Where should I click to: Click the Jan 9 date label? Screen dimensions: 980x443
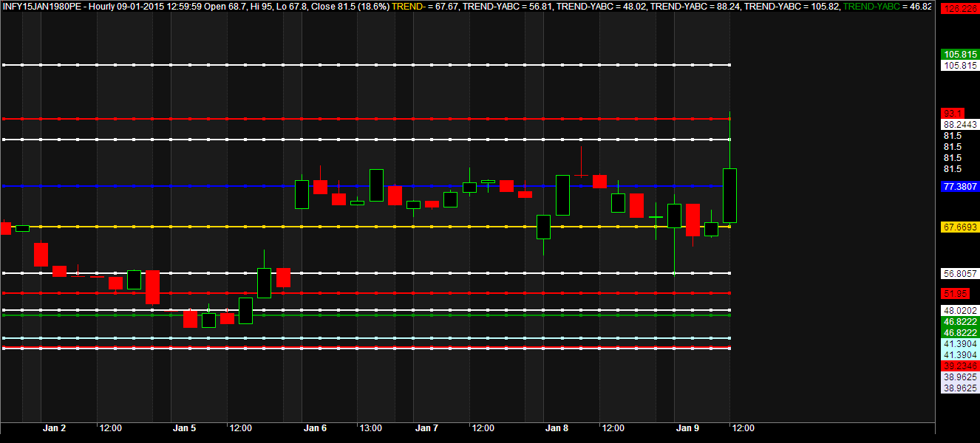tap(687, 428)
